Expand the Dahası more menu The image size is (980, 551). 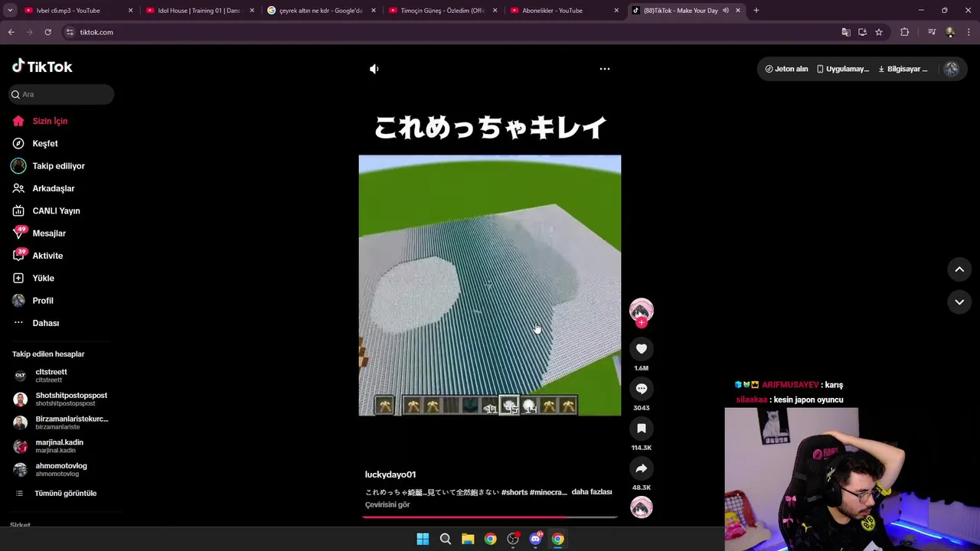(45, 323)
